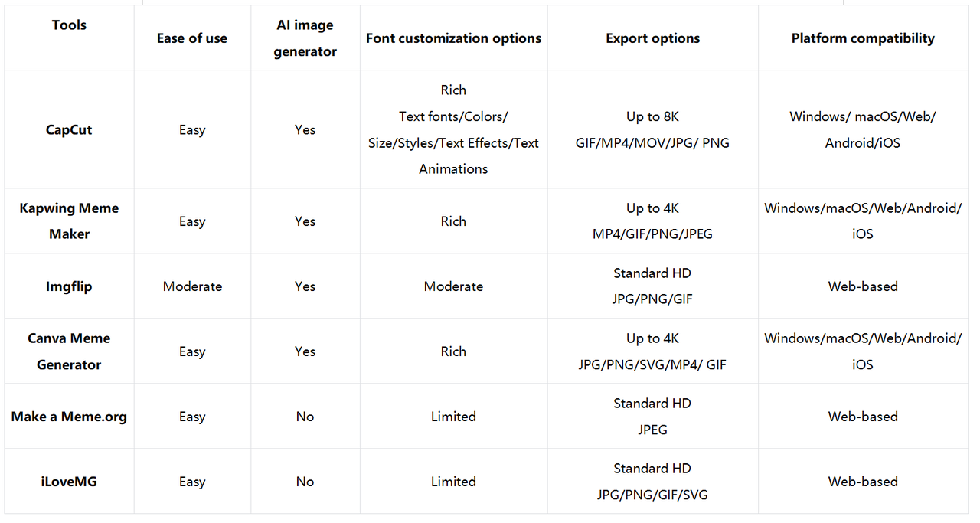The image size is (980, 523).
Task: Click the CapCut tool name cell
Action: coord(69,129)
